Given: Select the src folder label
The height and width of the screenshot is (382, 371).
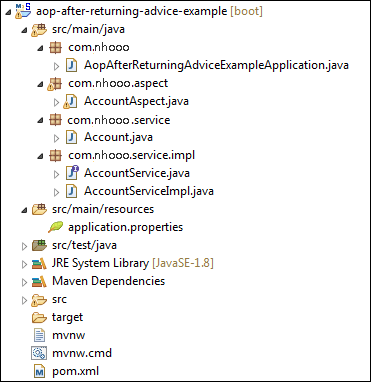Looking at the screenshot, I should [x=59, y=300].
